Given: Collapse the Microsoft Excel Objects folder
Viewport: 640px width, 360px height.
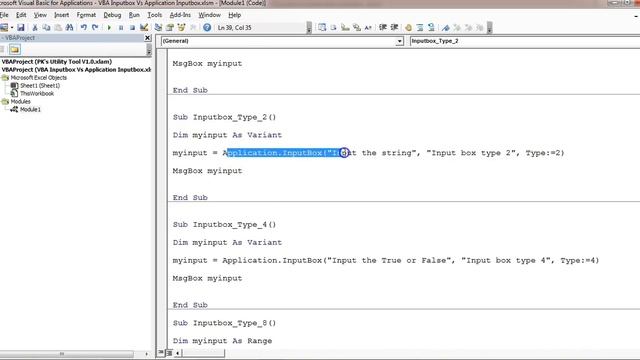Looking at the screenshot, I should pyautogui.click(x=5, y=78).
